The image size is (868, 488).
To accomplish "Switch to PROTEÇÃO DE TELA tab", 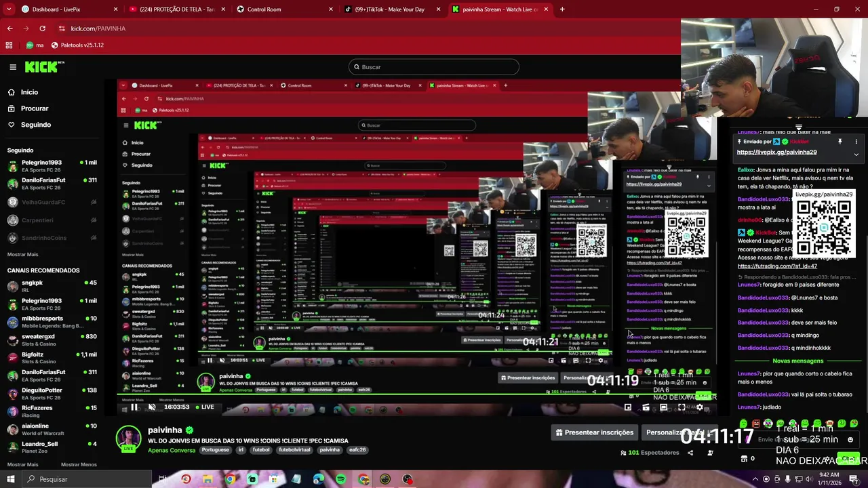I will point(176,9).
